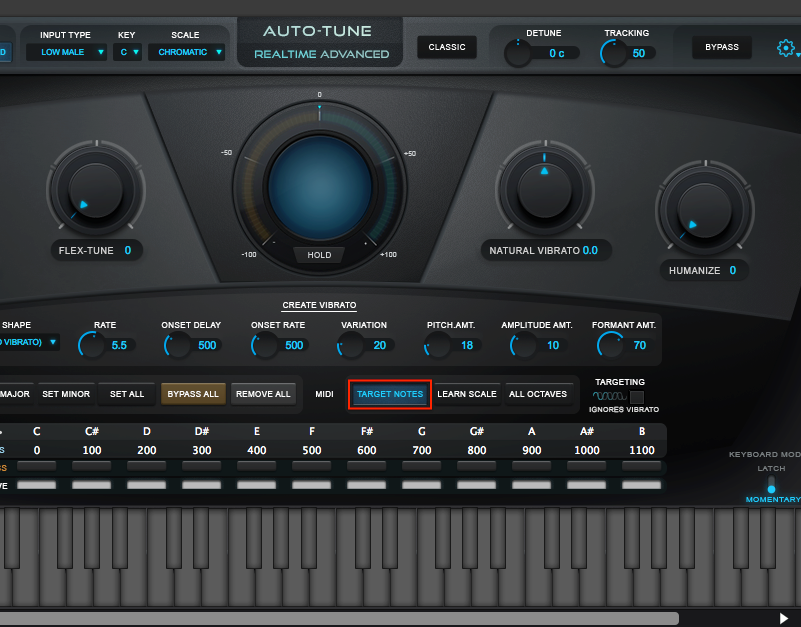The height and width of the screenshot is (627, 801).
Task: Toggle remove for note A
Action: pos(532,485)
